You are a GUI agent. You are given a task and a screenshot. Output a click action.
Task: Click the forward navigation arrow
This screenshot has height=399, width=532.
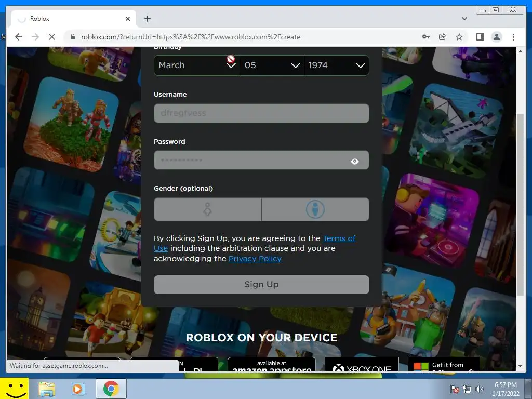[x=35, y=37]
